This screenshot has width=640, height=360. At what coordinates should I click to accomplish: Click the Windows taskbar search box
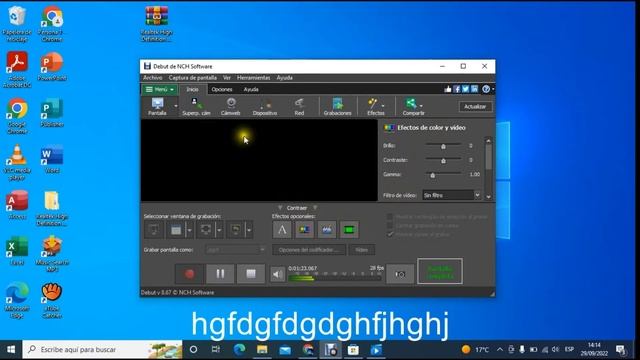[102, 349]
